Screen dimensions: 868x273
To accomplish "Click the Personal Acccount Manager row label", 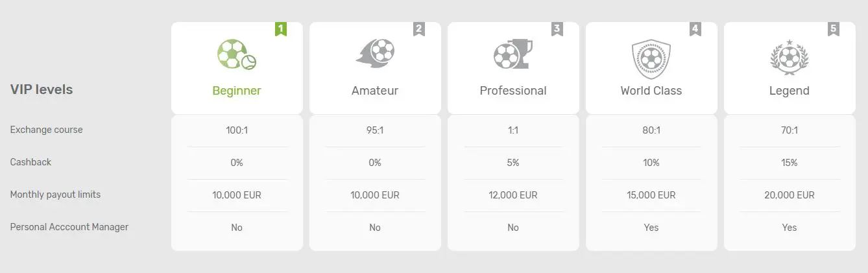I will coord(69,227).
